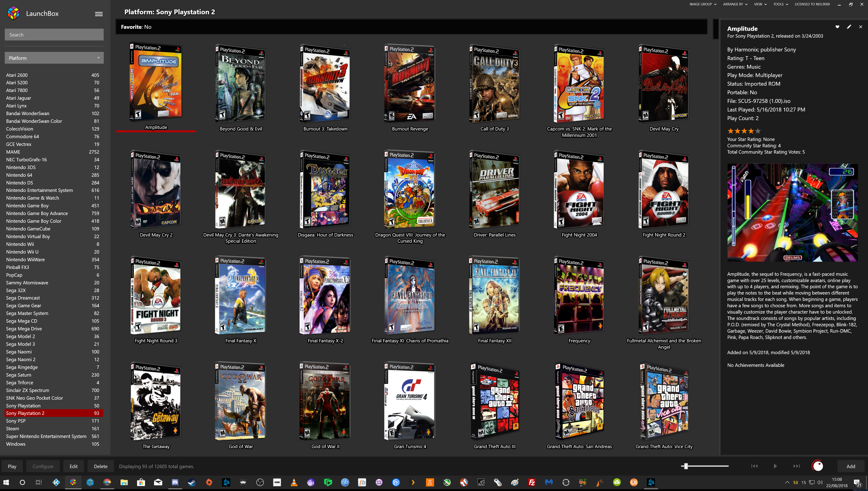Select the Burnout 3: Takedown box art
The image size is (868, 491).
[325, 83]
